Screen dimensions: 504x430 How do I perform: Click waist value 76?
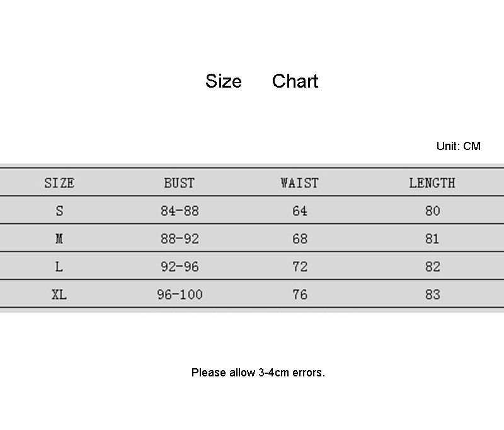300,294
